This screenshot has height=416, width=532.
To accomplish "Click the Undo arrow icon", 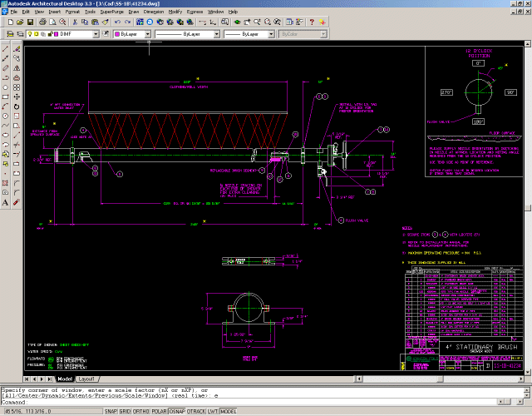I will point(117,22).
